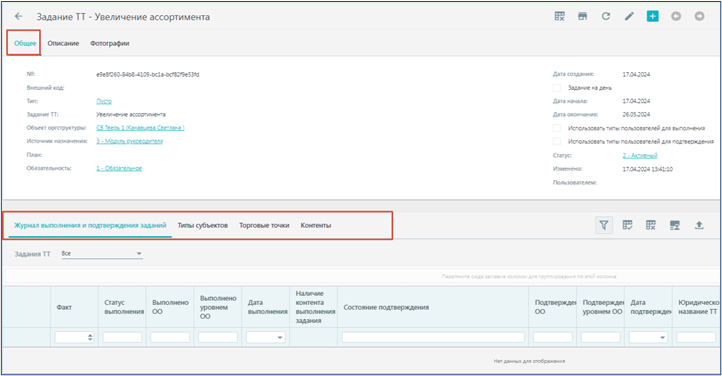Click the store icon in top toolbar
Image resolution: width=722 pixels, height=376 pixels.
(582, 17)
